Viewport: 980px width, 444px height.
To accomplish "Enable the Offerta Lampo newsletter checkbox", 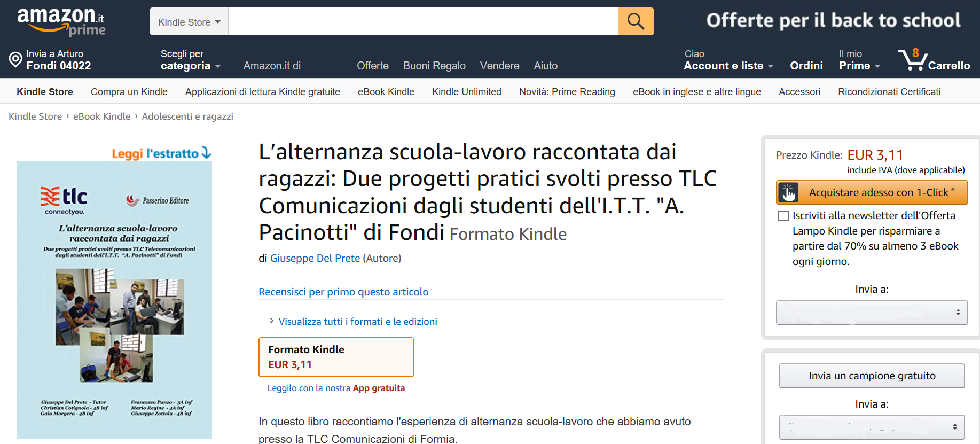I will tap(783, 216).
